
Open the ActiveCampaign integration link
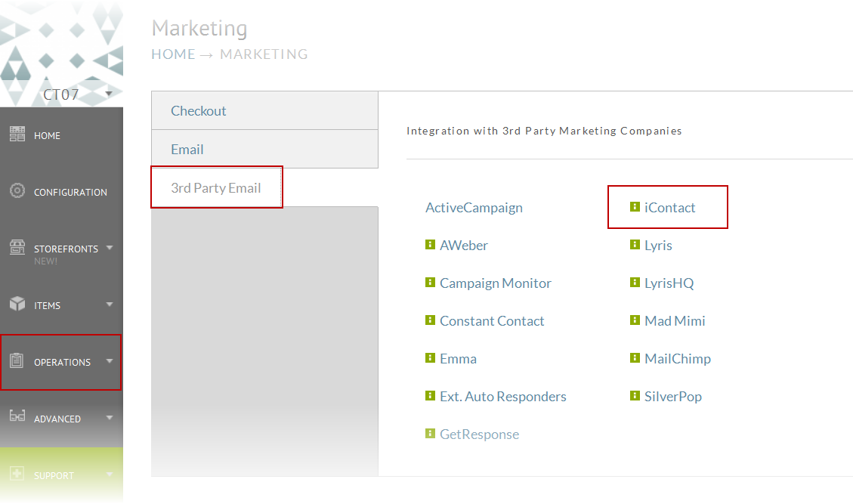474,208
